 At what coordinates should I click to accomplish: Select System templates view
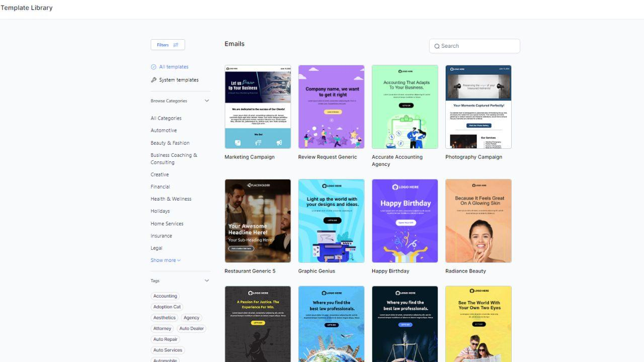[x=179, y=80]
